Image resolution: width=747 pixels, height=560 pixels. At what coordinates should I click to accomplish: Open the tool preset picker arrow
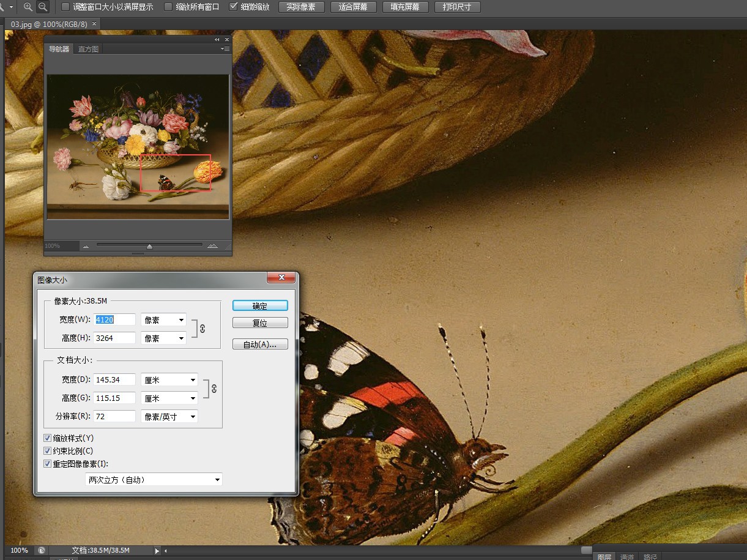[11, 7]
